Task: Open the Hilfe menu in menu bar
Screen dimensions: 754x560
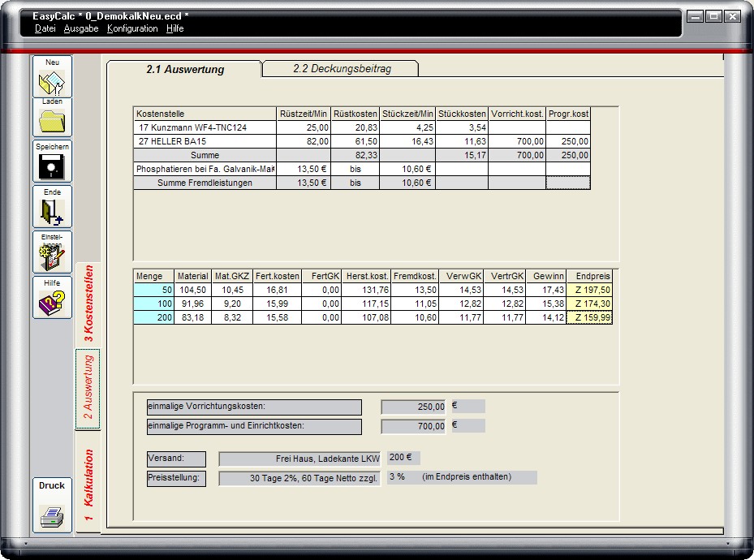Action: (175, 28)
